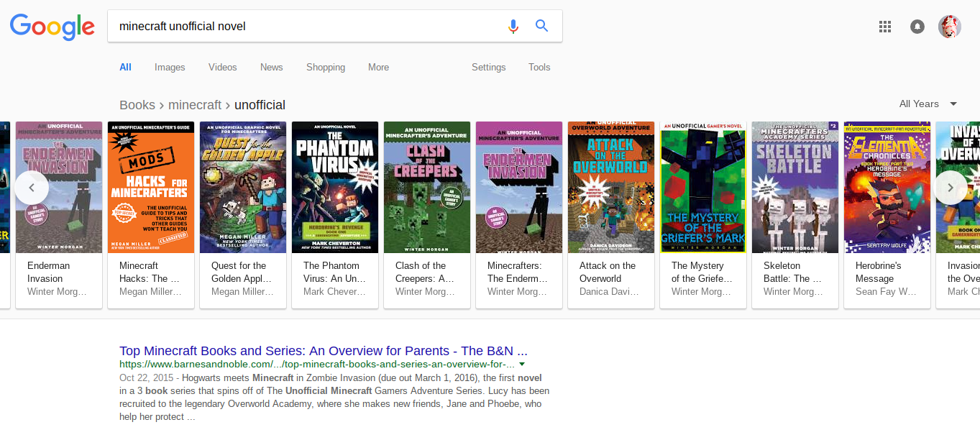This screenshot has height=435, width=980.
Task: Select The Phantom Virus book cover
Action: pos(335,187)
